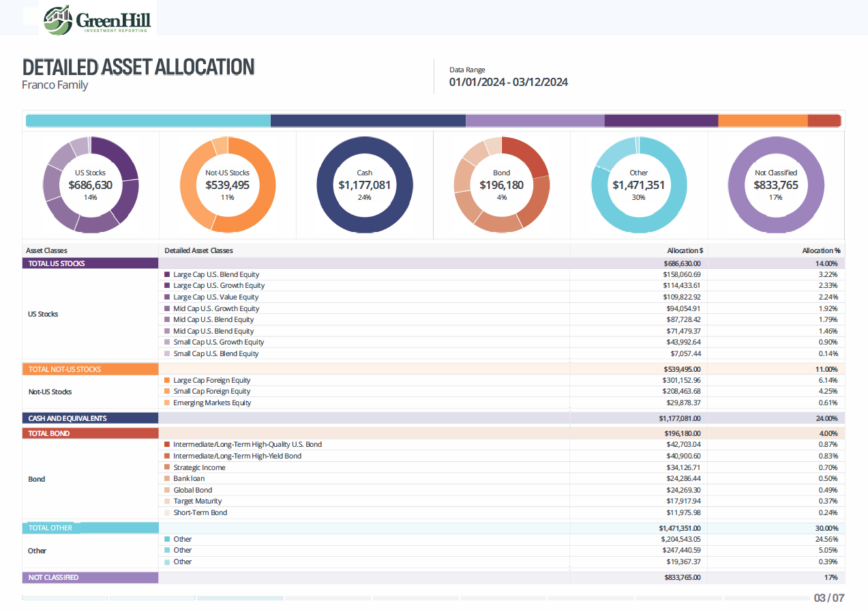The width and height of the screenshot is (868, 612).
Task: Select the Cash donut chart
Action: pos(365,185)
